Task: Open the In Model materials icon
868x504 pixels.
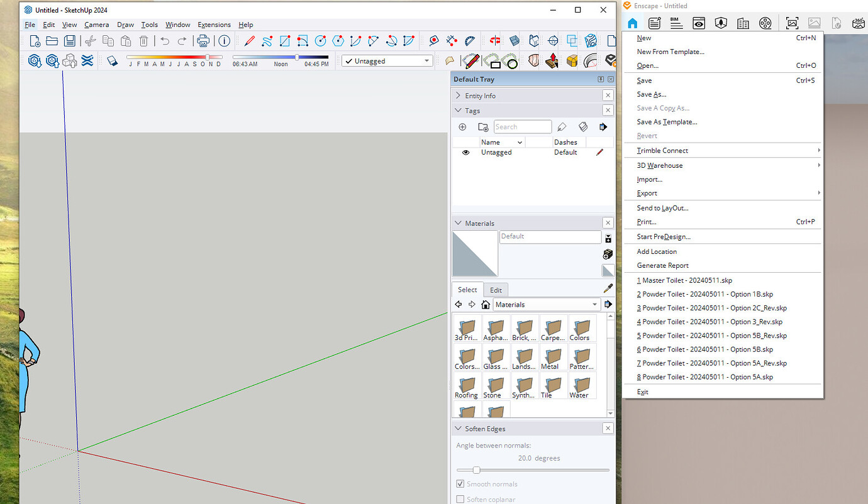Action: point(486,304)
